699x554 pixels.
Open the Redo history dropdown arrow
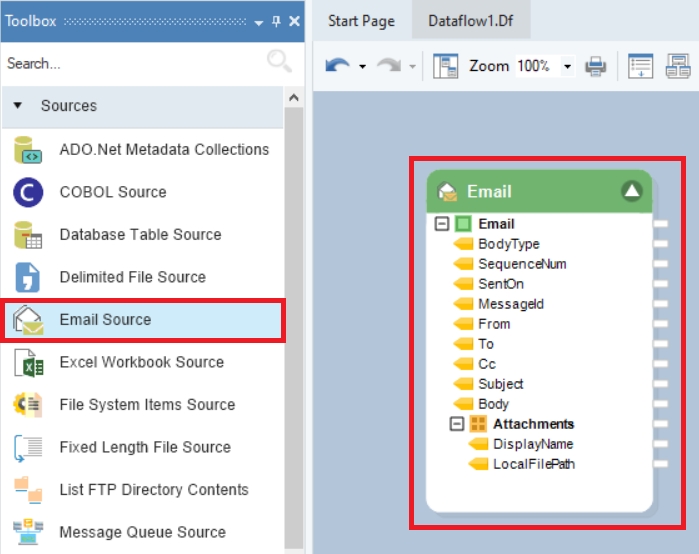tap(413, 67)
